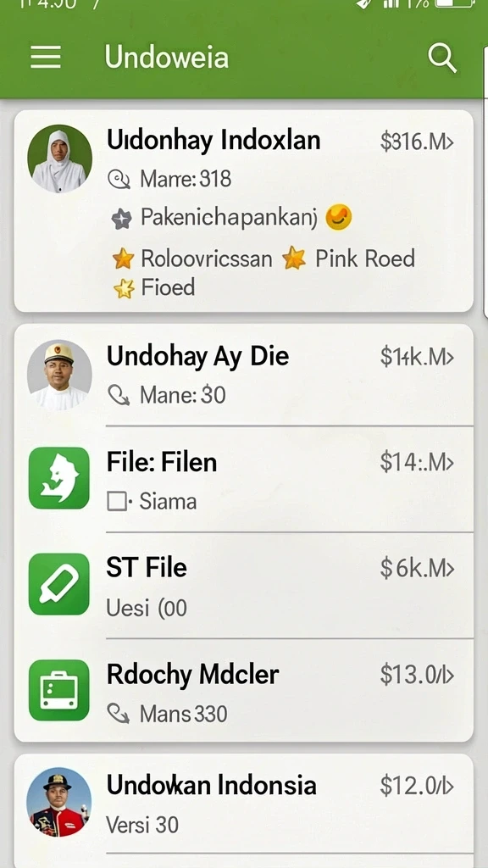Open the $6k.M arrow on ST File
The image size is (488, 868).
449,569
